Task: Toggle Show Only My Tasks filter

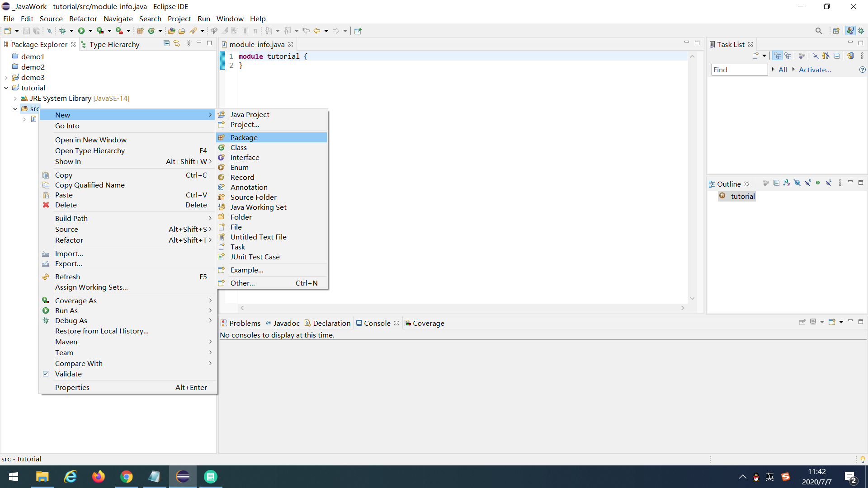Action: tap(826, 56)
